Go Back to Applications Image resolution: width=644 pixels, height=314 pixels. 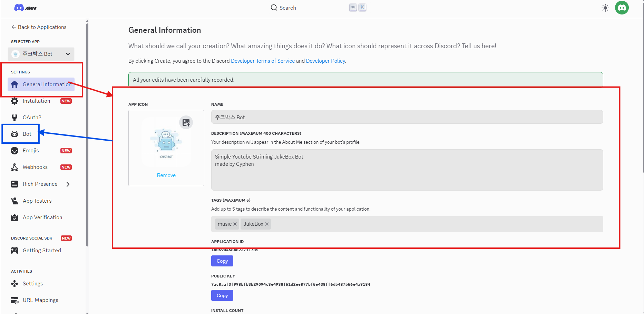[x=39, y=27]
